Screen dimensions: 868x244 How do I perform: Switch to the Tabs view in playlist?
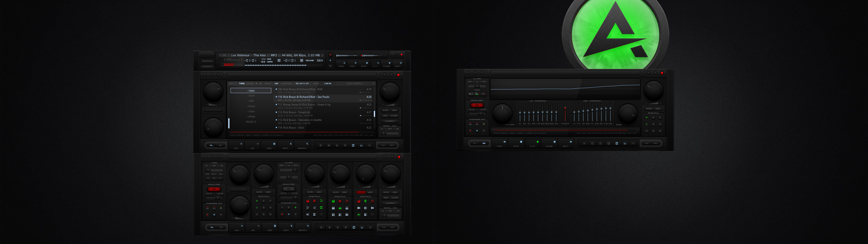tap(242, 84)
